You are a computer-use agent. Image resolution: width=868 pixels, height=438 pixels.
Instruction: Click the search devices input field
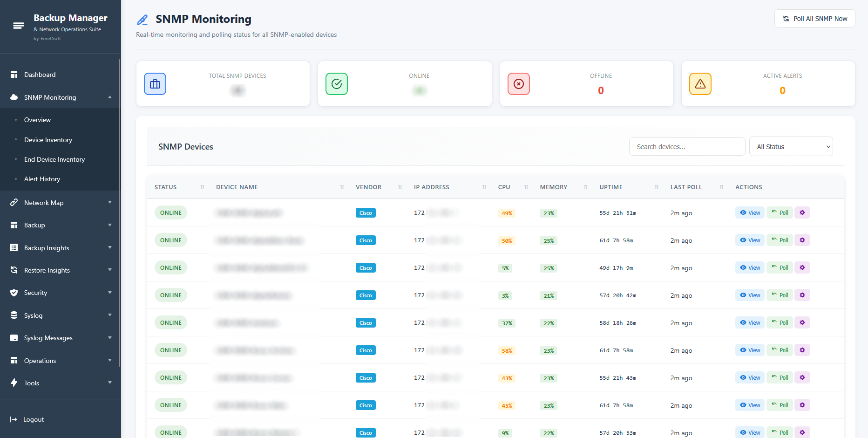click(x=687, y=146)
